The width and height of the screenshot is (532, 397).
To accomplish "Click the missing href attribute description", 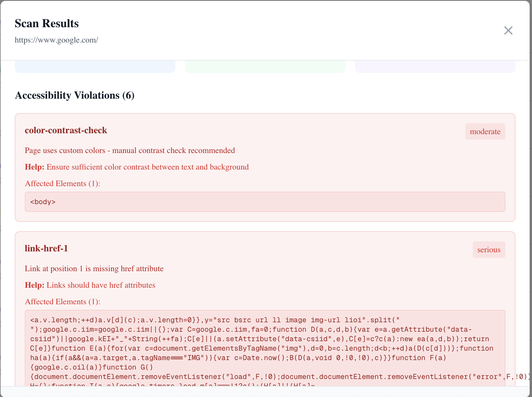I will click(94, 269).
